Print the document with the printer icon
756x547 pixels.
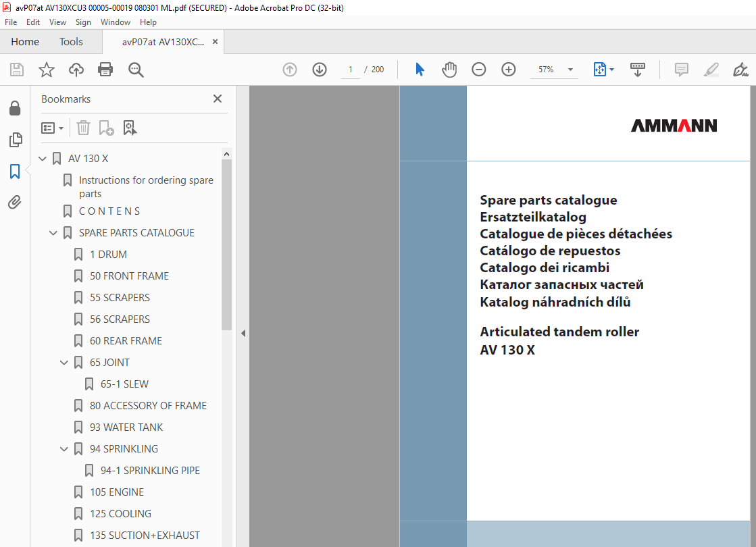(105, 70)
